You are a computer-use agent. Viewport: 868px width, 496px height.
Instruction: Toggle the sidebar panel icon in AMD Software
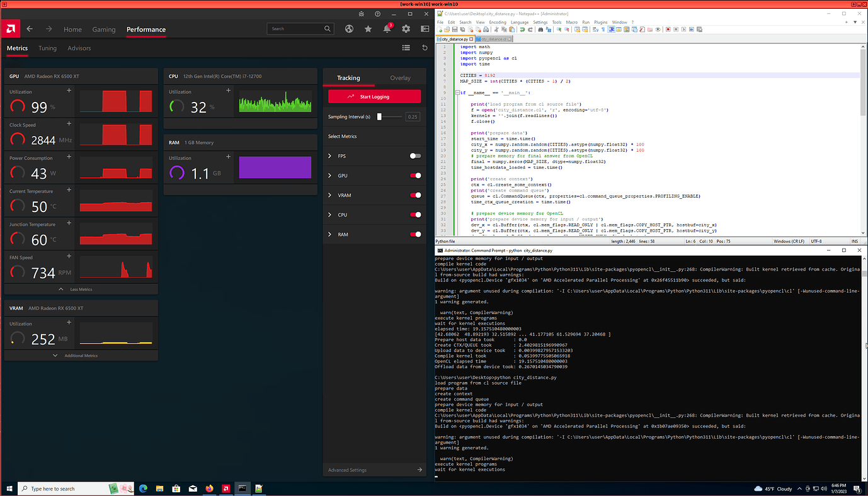pyautogui.click(x=425, y=29)
